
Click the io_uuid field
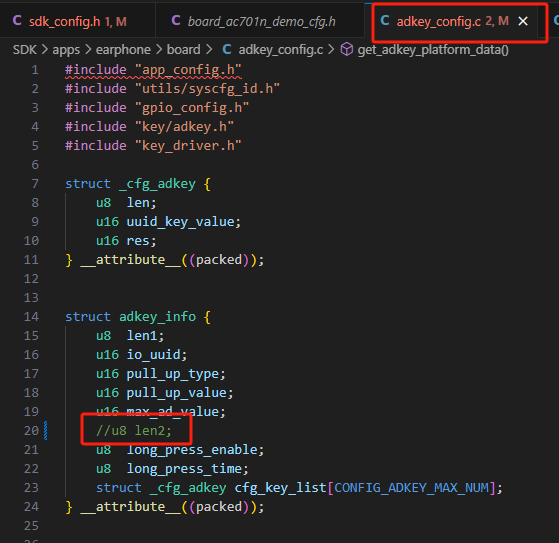[x=153, y=355]
